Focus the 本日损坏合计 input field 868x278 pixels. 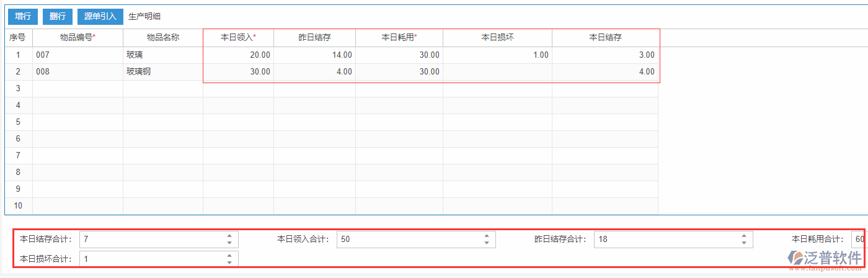tap(159, 259)
